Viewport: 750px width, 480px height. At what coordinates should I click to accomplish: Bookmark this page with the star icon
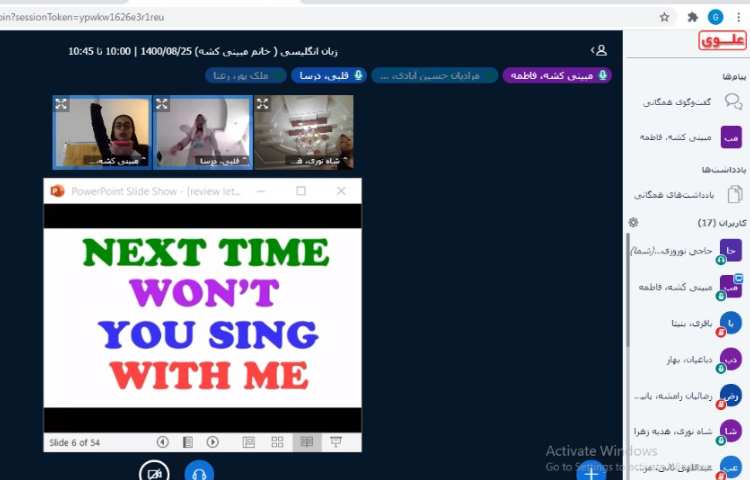pos(664,17)
